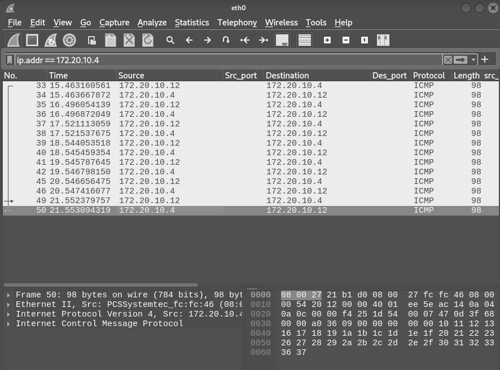Open the display filter bookmark icon
500x370 pixels.
pos(10,60)
